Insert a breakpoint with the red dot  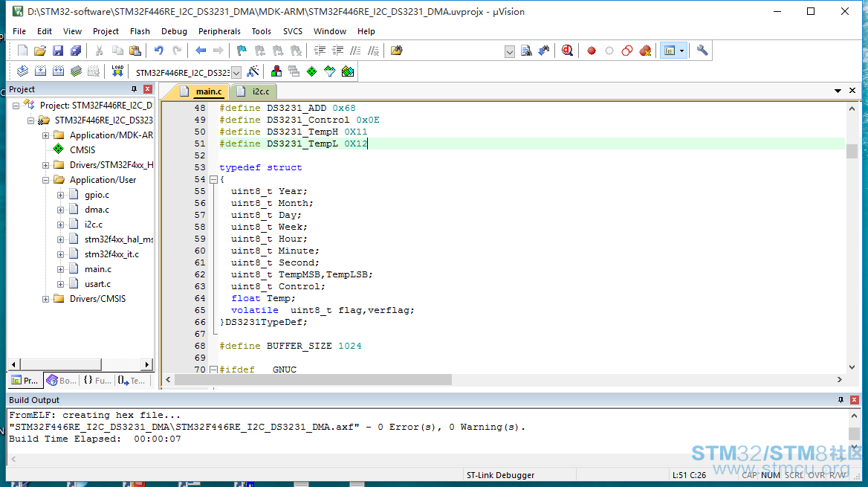(592, 51)
